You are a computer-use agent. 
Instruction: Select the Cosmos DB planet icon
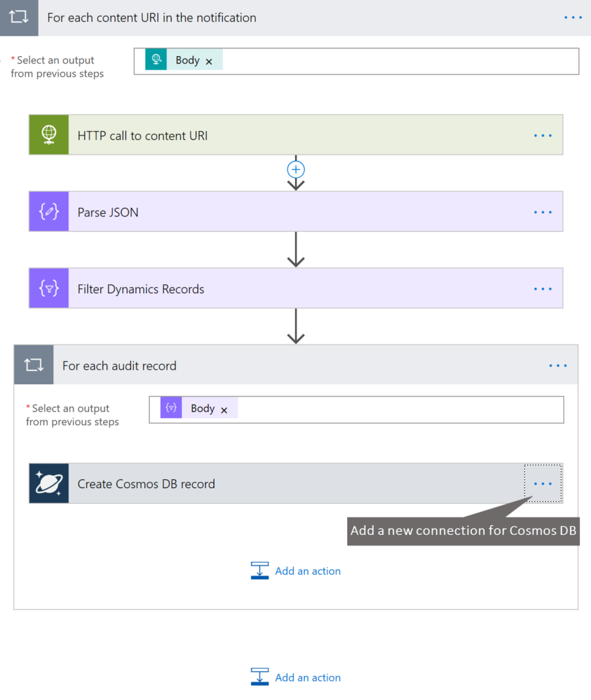[x=48, y=483]
